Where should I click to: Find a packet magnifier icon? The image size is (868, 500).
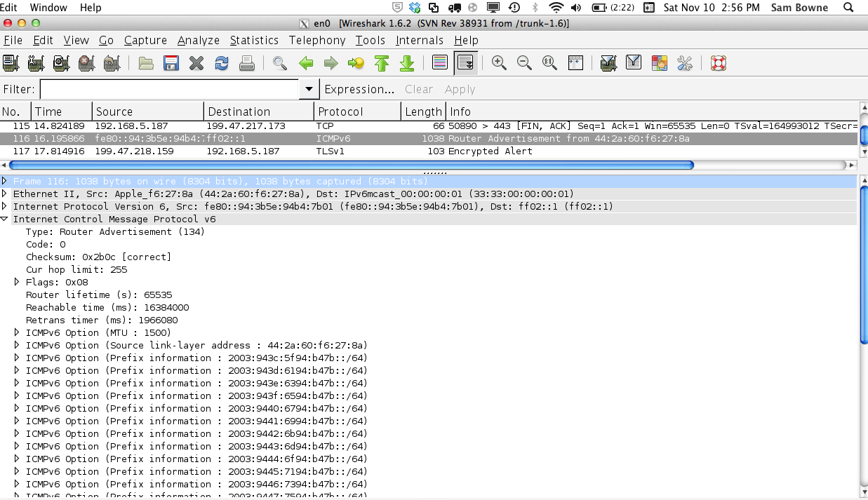pyautogui.click(x=280, y=64)
